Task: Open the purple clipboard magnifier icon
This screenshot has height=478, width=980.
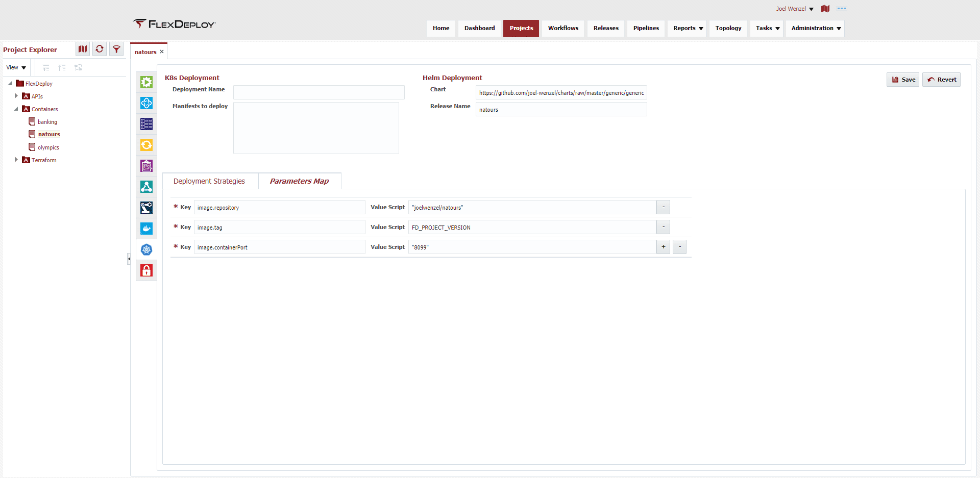Action: (x=146, y=166)
